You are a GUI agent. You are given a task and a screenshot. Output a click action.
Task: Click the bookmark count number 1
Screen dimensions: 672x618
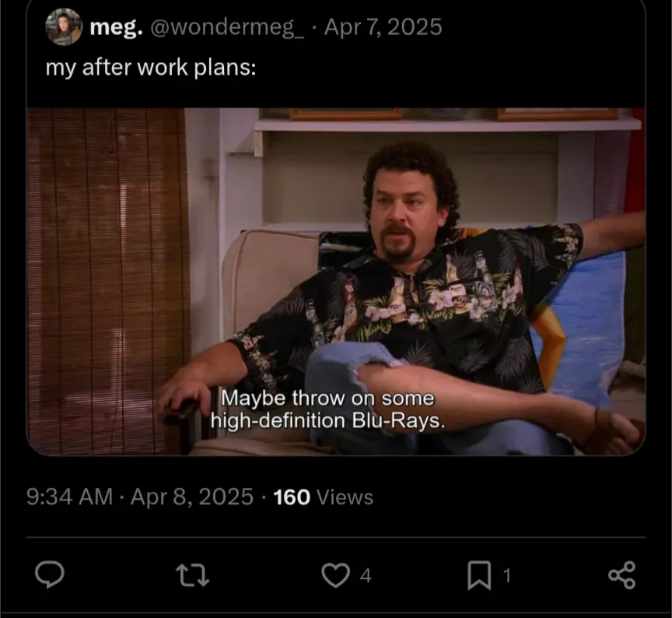(x=506, y=575)
